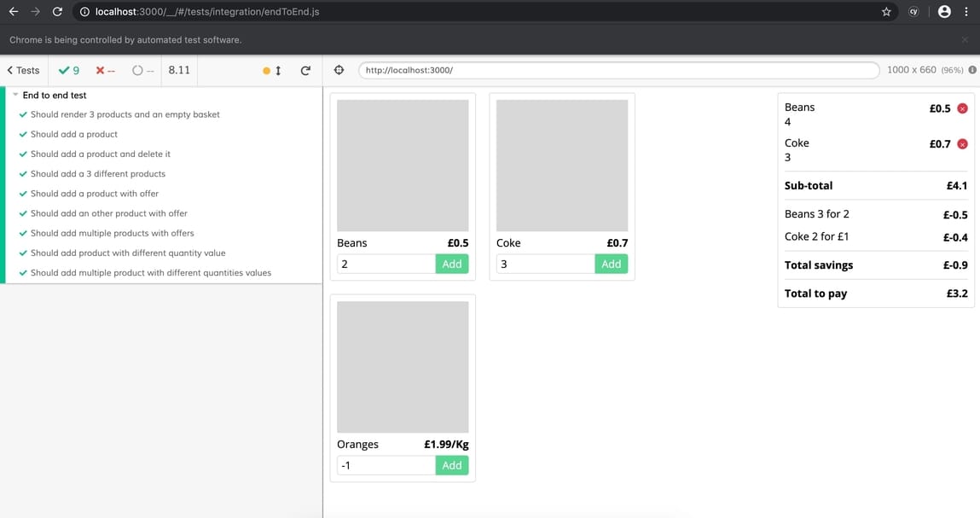Viewport: 980px width, 518px height.
Task: Open test Should add product with different quantity value
Action: tap(127, 253)
